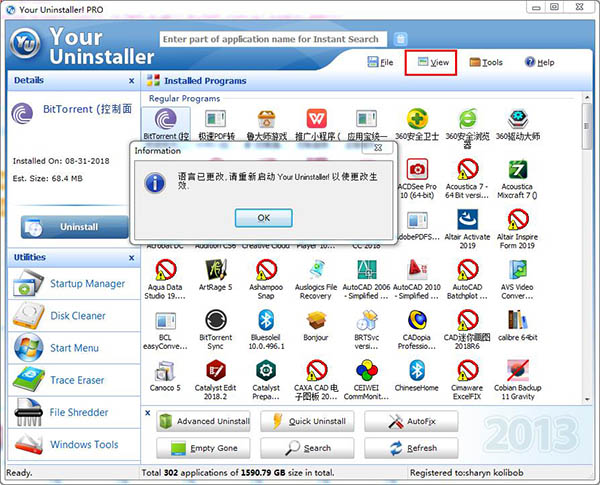Select the BitTorrent Sync icon

click(x=216, y=320)
